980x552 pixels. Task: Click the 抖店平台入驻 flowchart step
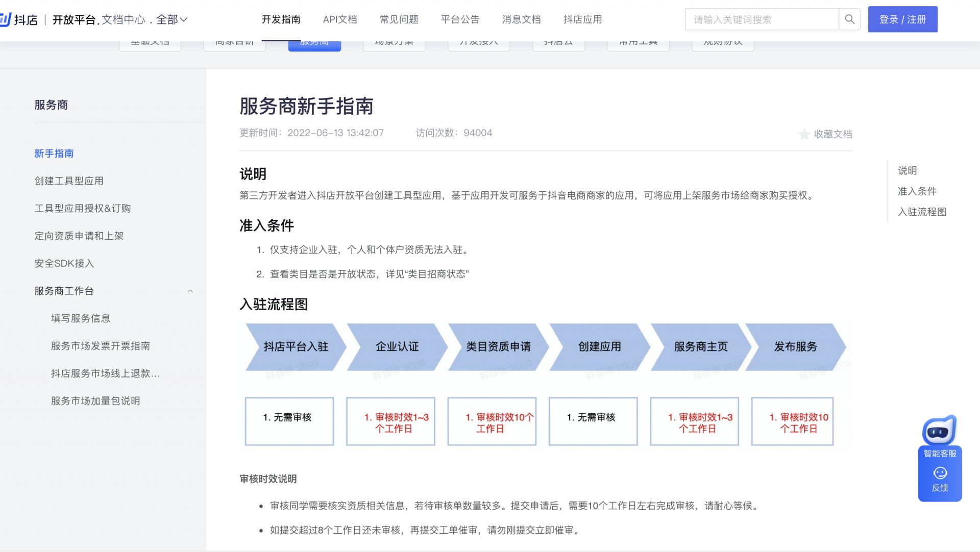coord(296,347)
